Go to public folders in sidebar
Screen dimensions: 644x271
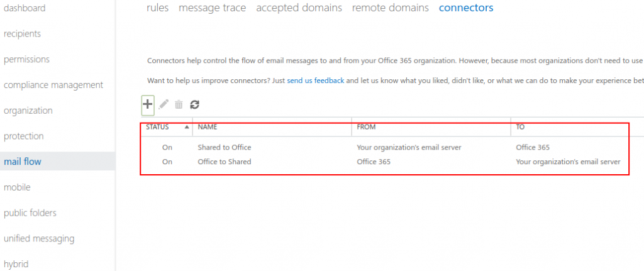[x=30, y=213]
